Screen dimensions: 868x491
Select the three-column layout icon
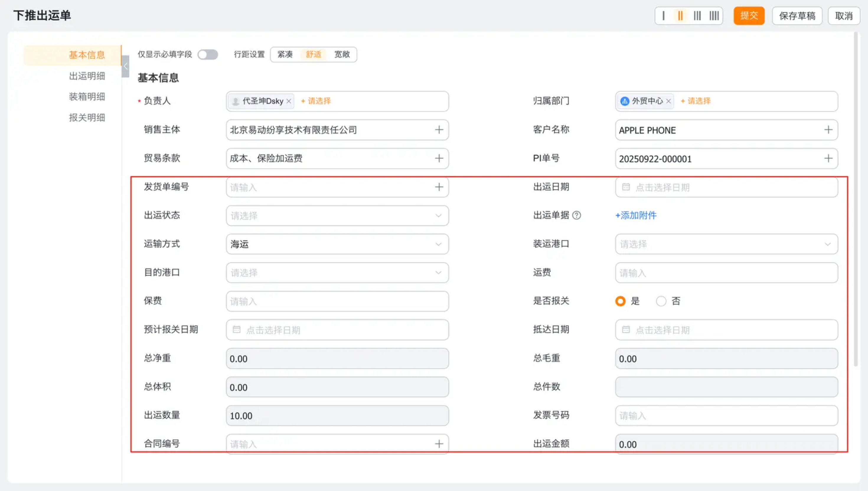(x=697, y=16)
